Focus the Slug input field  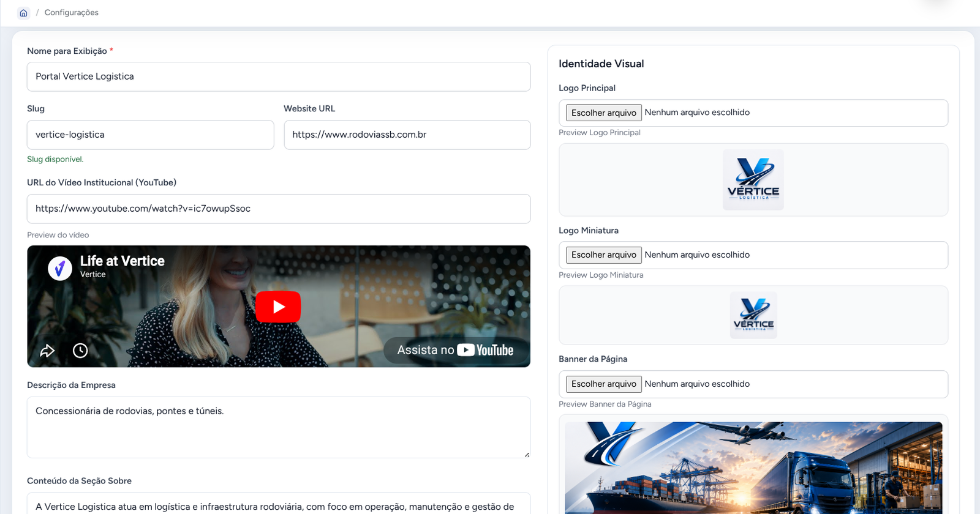coord(150,135)
